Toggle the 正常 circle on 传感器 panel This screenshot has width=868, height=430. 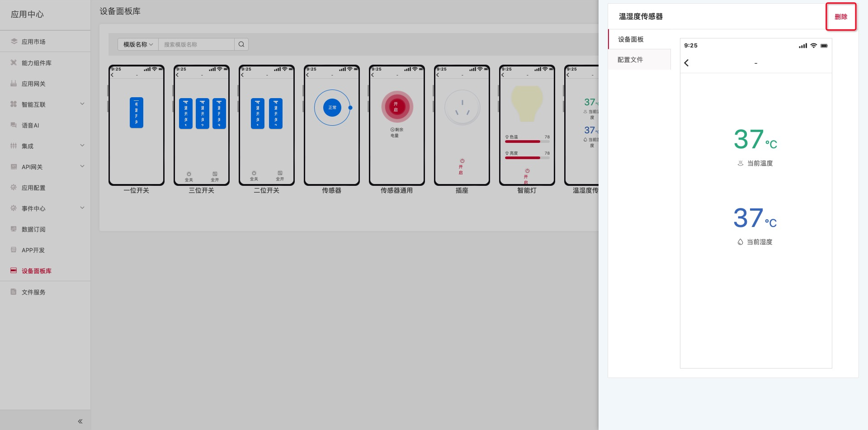pos(332,108)
